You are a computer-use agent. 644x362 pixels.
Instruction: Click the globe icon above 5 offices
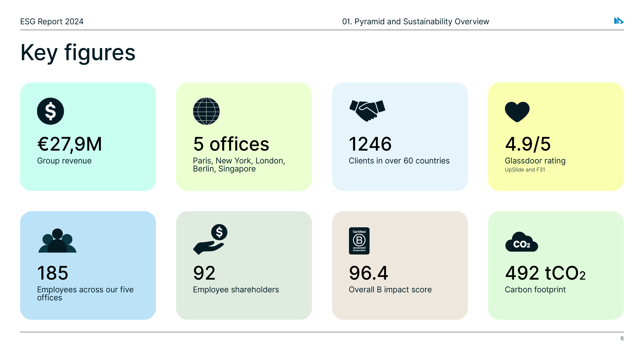tap(206, 111)
